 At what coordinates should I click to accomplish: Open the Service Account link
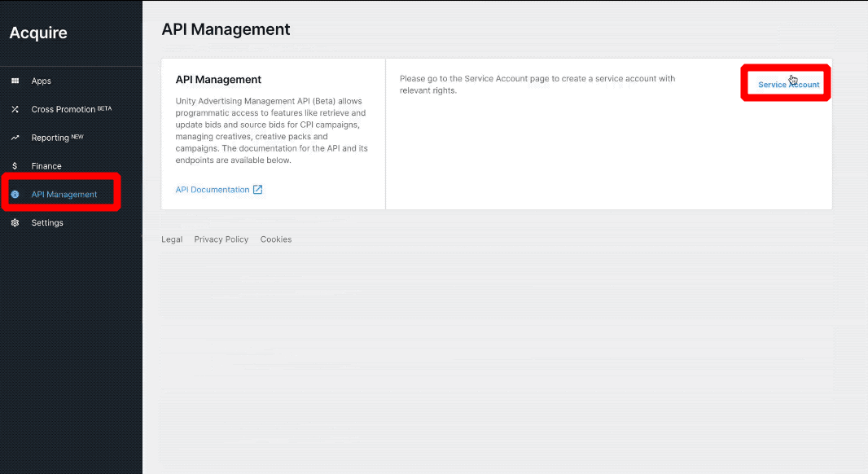click(788, 85)
